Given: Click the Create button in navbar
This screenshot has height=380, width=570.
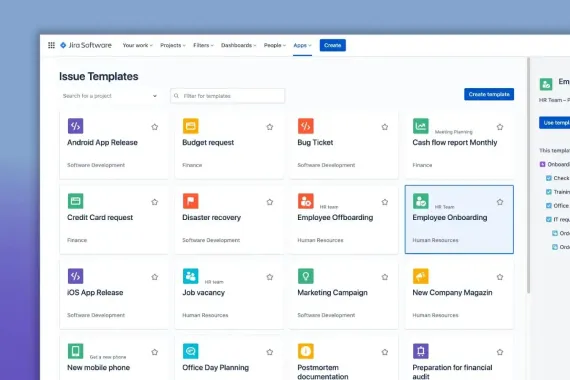Looking at the screenshot, I should click(333, 45).
